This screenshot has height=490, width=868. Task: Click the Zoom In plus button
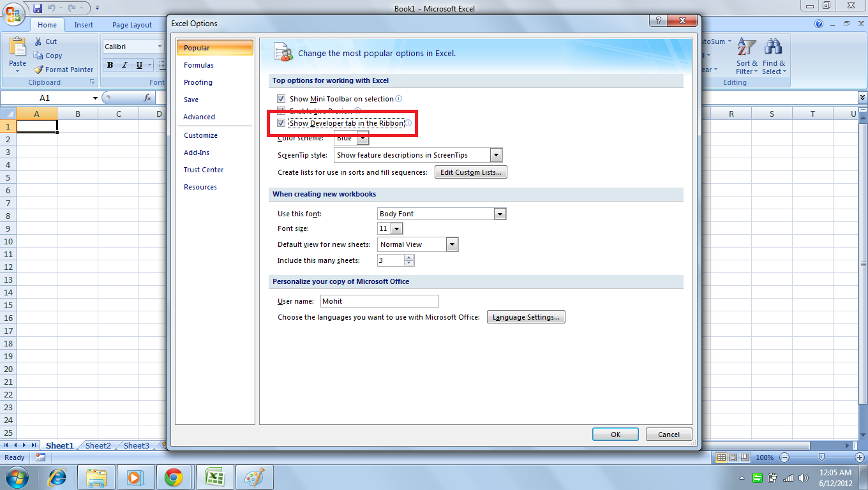pyautogui.click(x=858, y=457)
